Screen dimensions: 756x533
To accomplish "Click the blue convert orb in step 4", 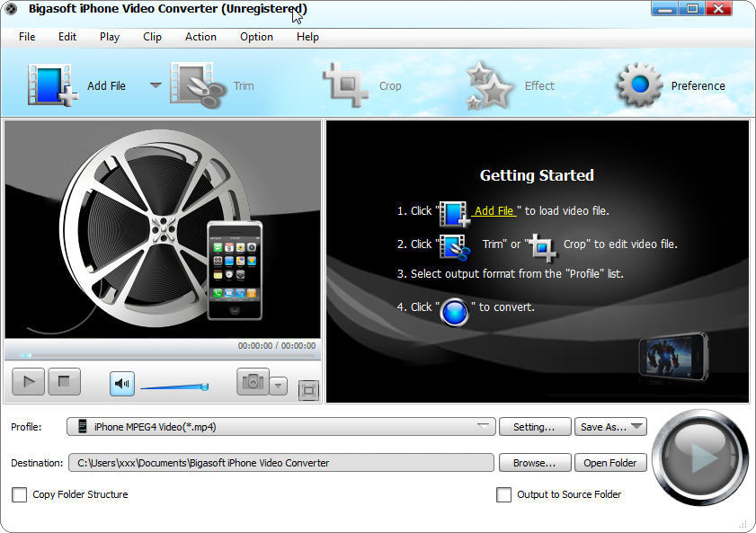I will point(454,312).
